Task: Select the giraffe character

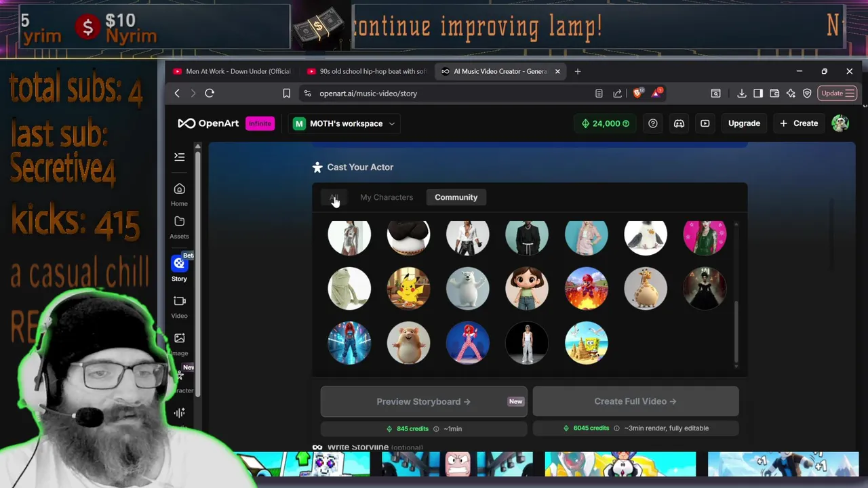Action: pyautogui.click(x=646, y=288)
